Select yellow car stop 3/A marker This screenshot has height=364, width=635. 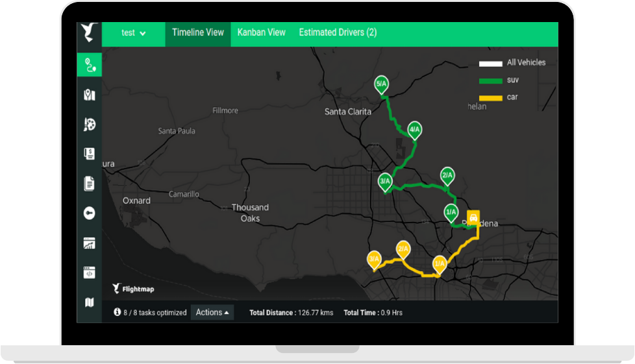point(374,260)
